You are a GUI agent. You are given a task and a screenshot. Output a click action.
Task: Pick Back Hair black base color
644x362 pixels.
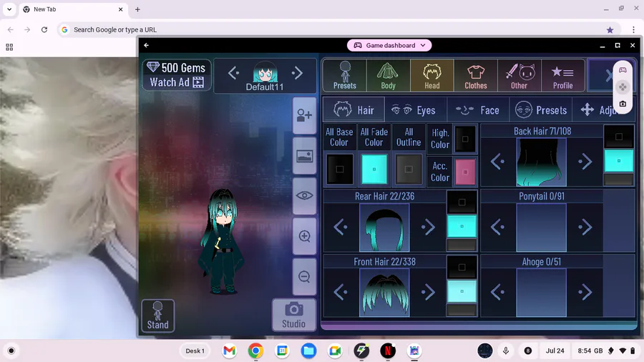click(618, 137)
